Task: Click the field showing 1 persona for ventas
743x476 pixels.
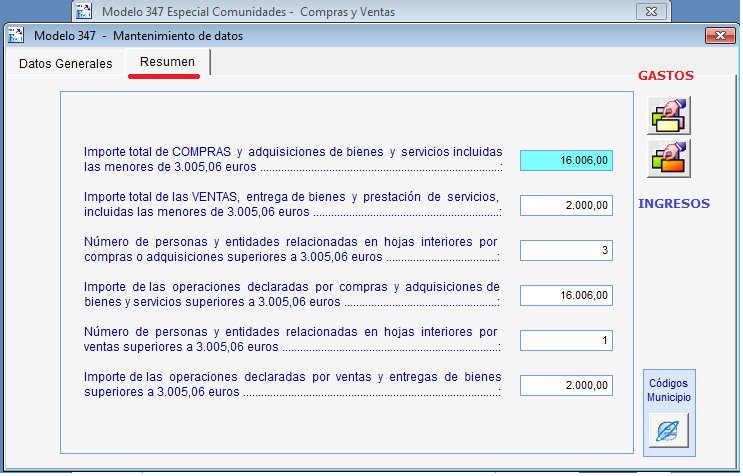Action: pyautogui.click(x=566, y=340)
